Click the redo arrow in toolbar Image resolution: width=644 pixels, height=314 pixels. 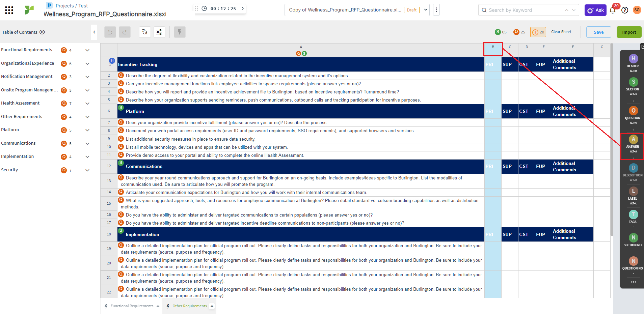[125, 32]
